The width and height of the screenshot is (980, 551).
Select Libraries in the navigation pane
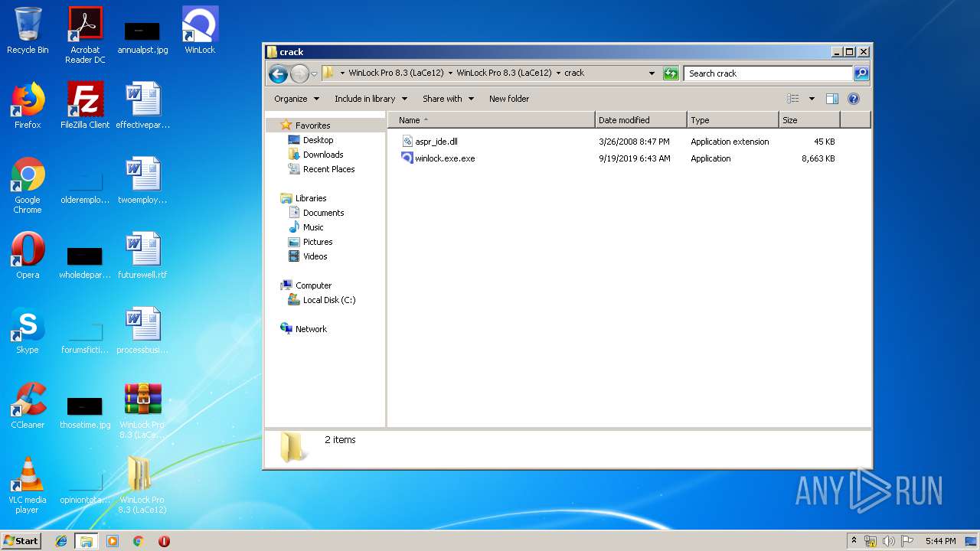point(311,198)
